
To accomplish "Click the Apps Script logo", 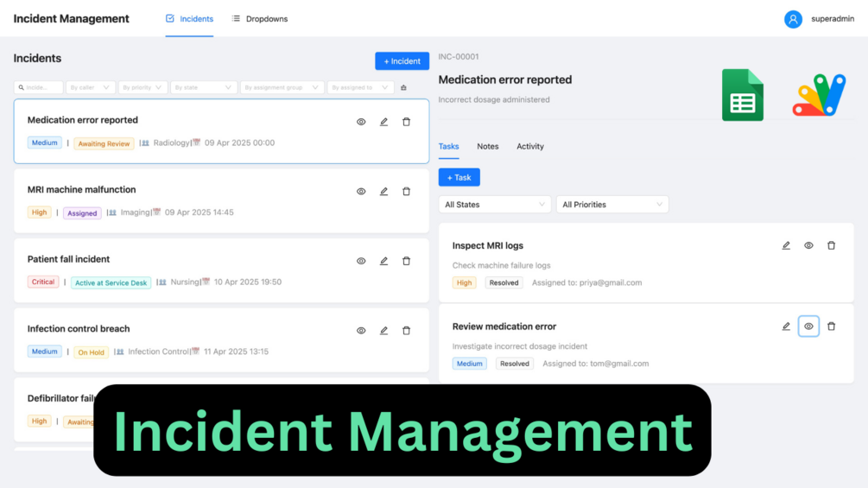I will tap(820, 95).
